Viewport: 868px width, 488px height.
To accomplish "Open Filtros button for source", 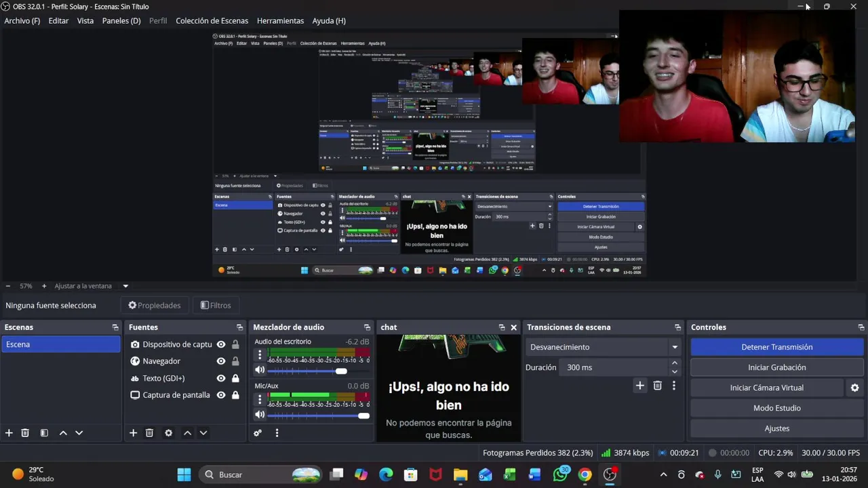I will click(215, 306).
